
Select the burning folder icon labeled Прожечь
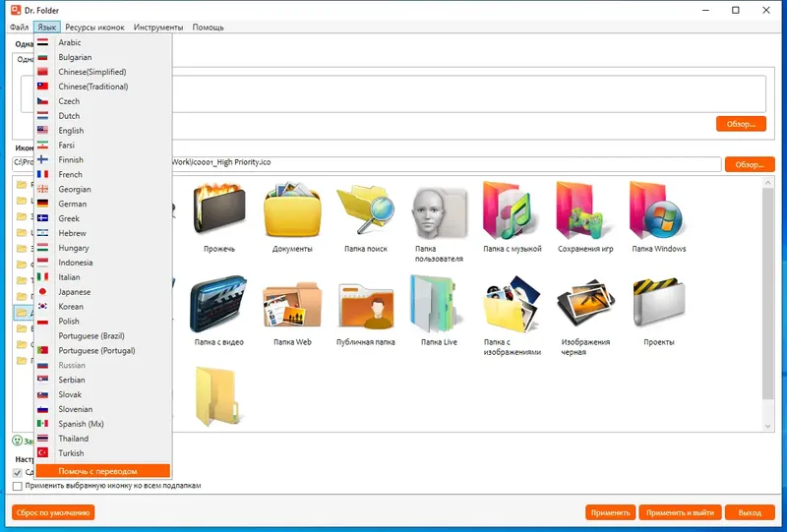pyautogui.click(x=219, y=209)
